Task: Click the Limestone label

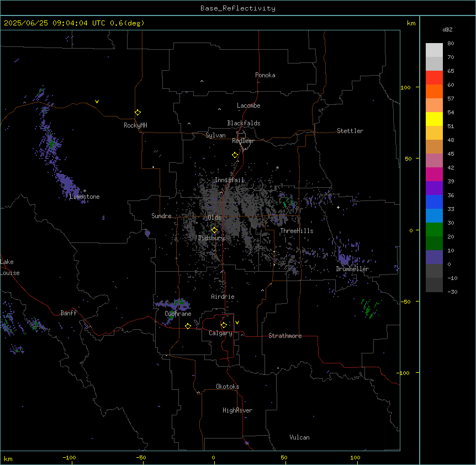Action: (x=84, y=197)
